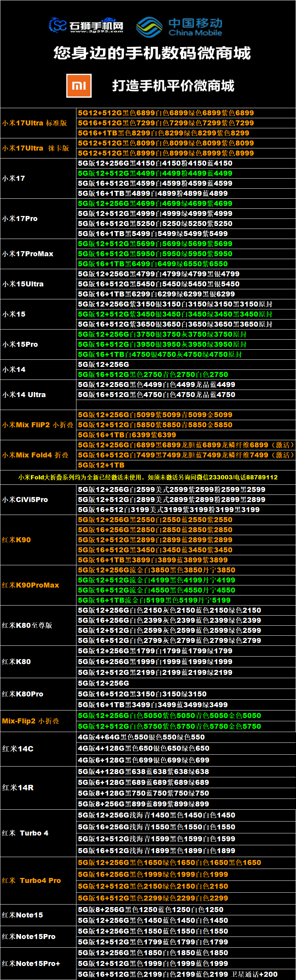Select the 红米K80至尊版 model label

[27, 625]
